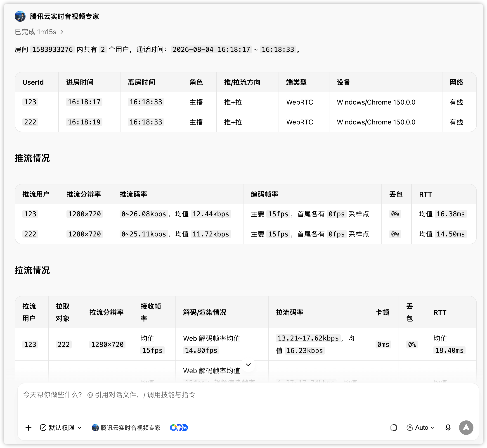Image resolution: width=487 pixels, height=448 pixels.
Task: Click the 18.40ms RTT value
Action: [x=449, y=350]
